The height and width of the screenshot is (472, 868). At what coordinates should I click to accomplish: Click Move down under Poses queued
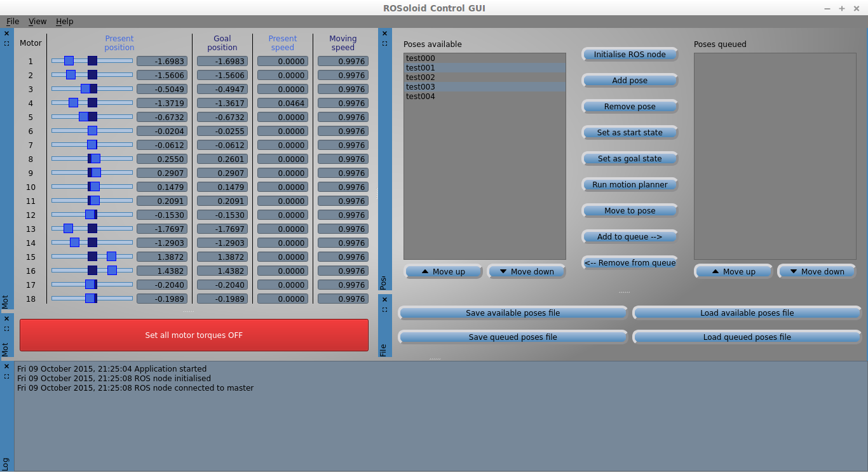[817, 272]
